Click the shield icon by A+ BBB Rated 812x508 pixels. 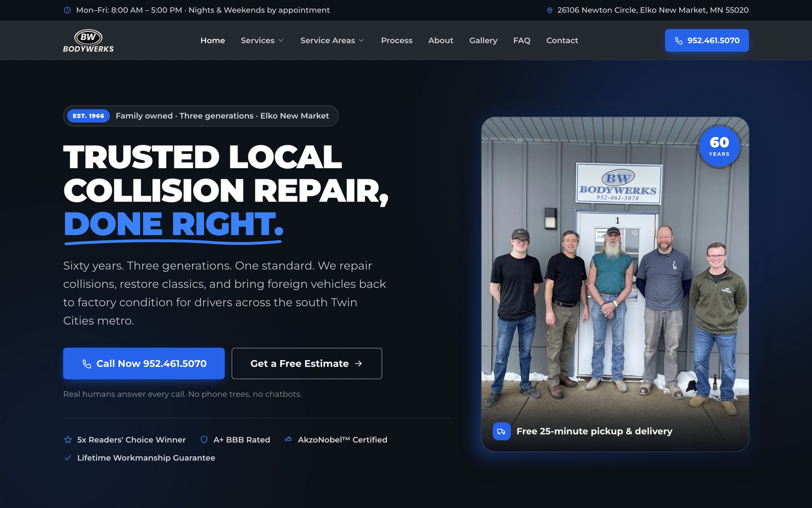(x=204, y=440)
